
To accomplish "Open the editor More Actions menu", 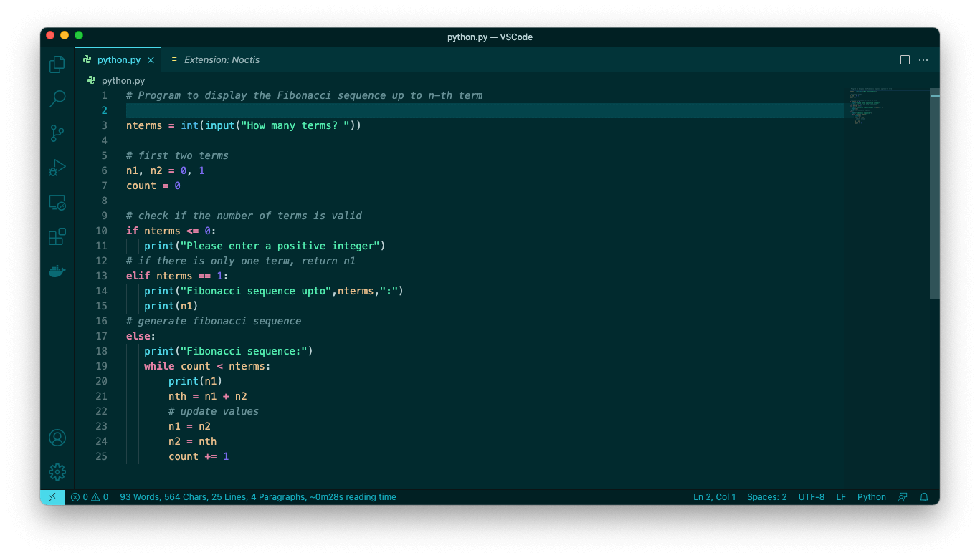I will pyautogui.click(x=923, y=60).
